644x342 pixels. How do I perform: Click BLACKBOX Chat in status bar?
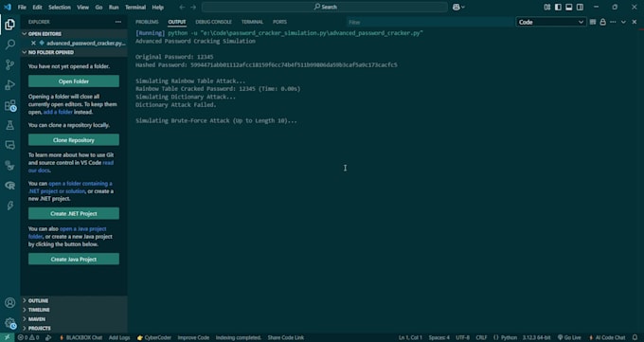coord(80,337)
